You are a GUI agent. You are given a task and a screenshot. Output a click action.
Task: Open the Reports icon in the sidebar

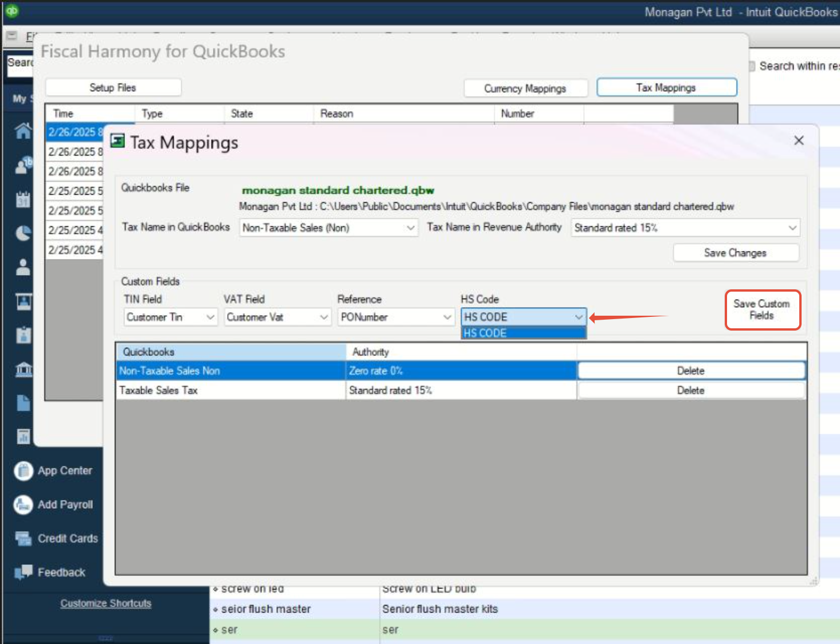coord(24,437)
